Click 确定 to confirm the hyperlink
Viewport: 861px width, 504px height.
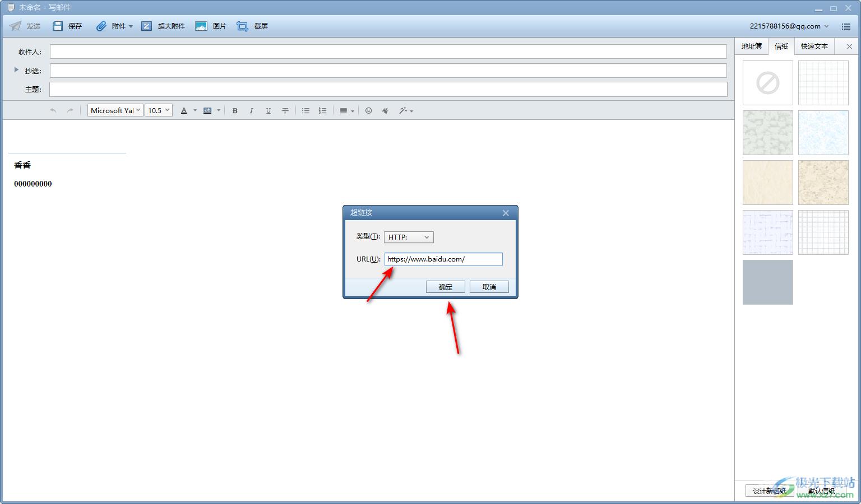[446, 287]
